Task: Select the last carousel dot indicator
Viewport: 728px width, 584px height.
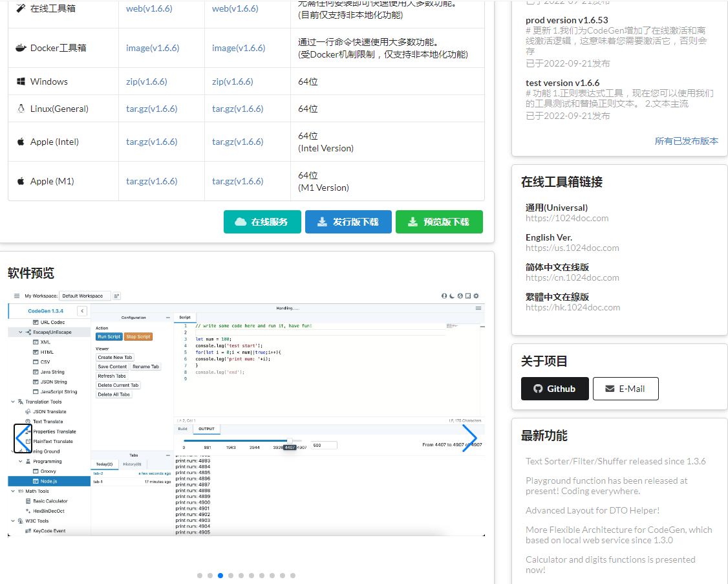Action: (x=293, y=576)
